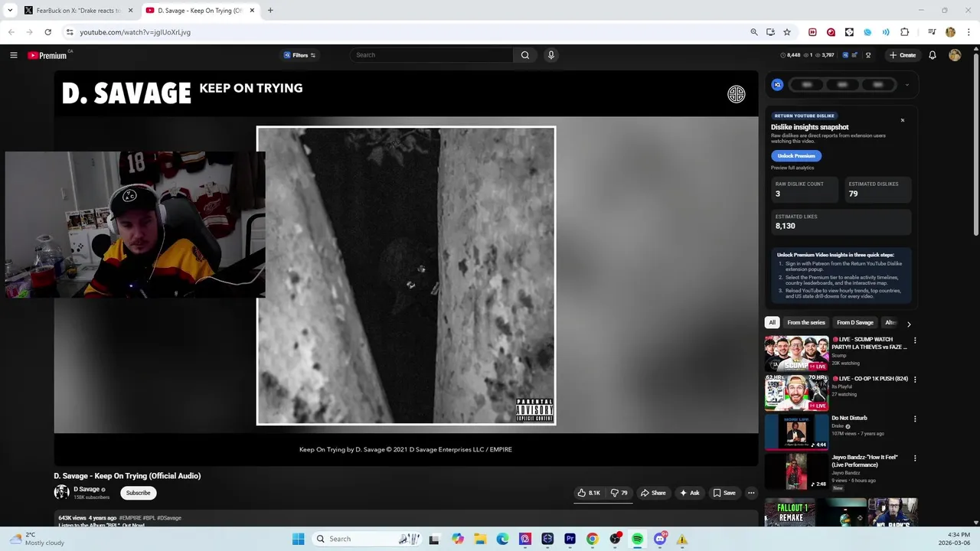Click the search magnifier button
Viewport: 980px width, 551px height.
point(525,55)
